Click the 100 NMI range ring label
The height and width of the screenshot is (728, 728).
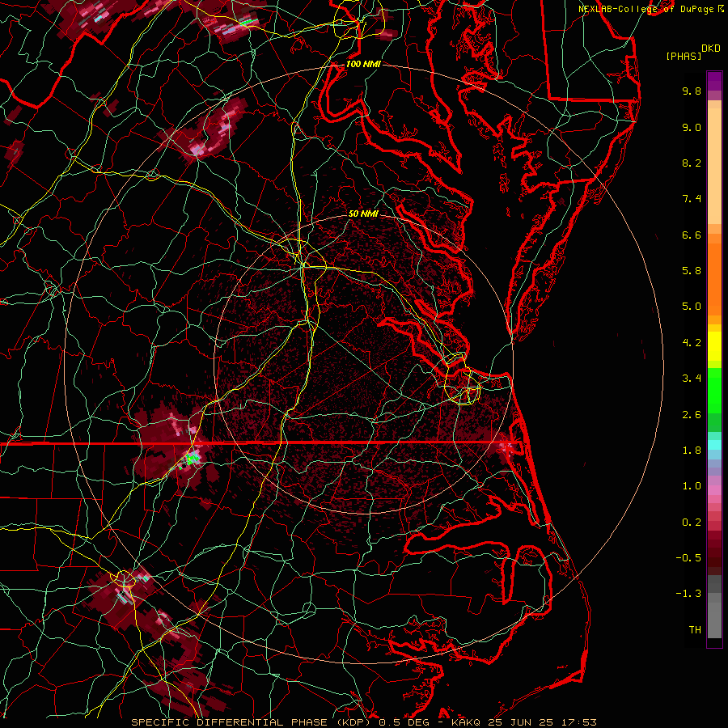click(363, 64)
